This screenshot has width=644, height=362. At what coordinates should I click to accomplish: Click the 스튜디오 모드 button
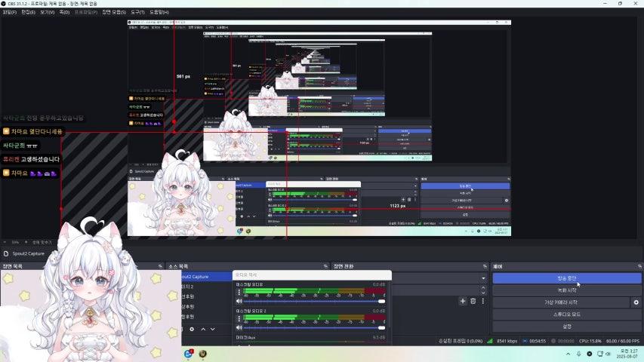click(x=566, y=314)
